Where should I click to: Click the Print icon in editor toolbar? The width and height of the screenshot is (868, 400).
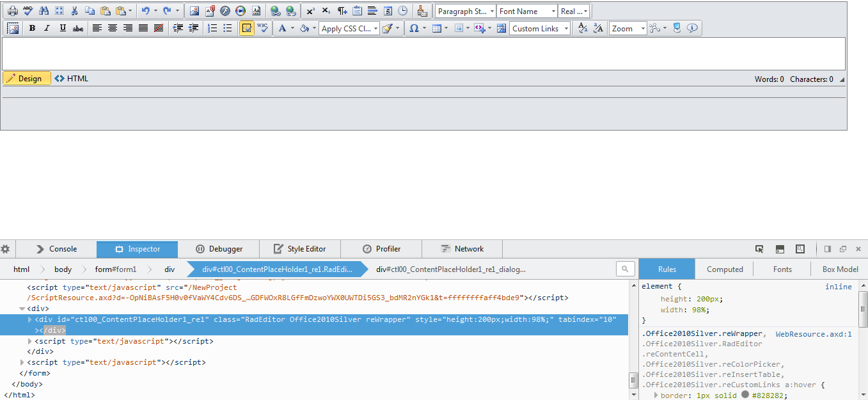pos(13,11)
